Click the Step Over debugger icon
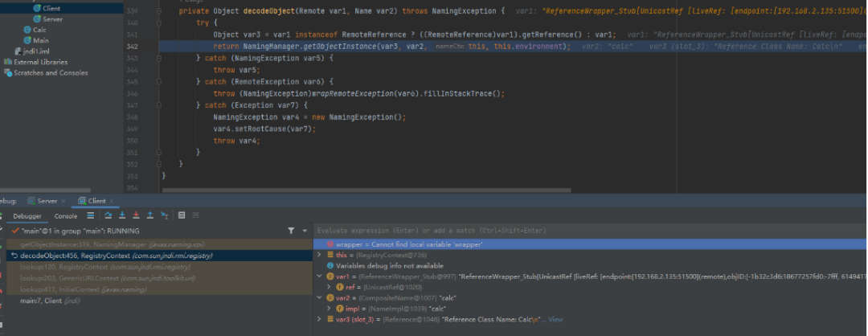Image resolution: width=868 pixels, height=336 pixels. tap(108, 215)
